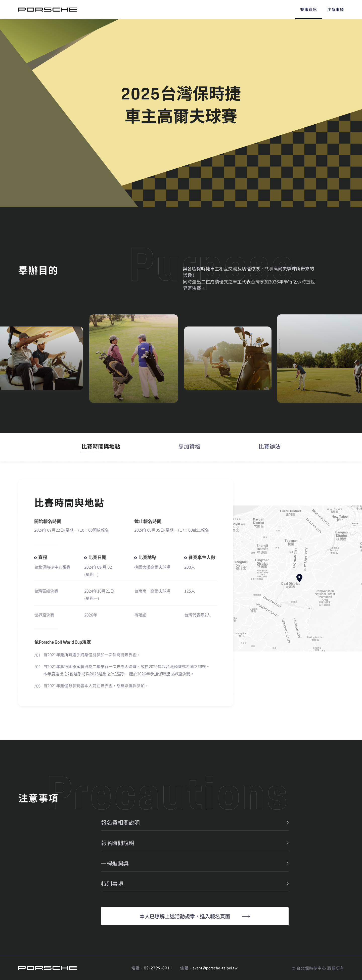
Task: Click the email event@porsche-taipei.tw
Action: tap(215, 968)
